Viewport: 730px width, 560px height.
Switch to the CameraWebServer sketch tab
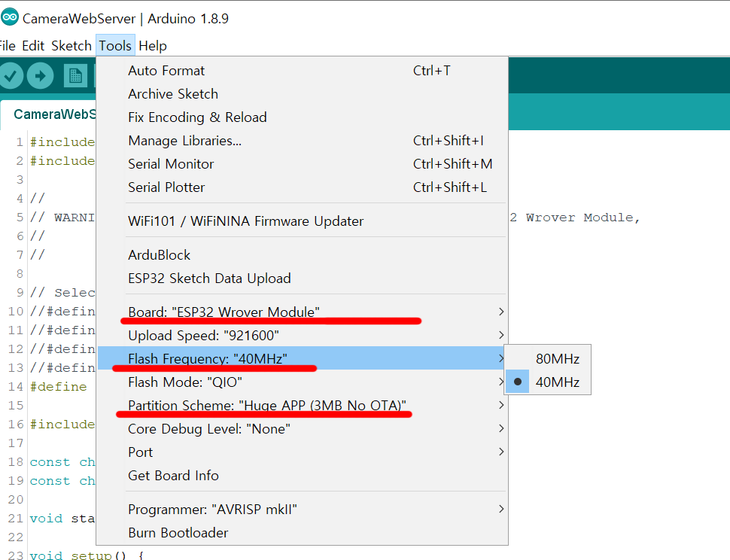pos(49,114)
